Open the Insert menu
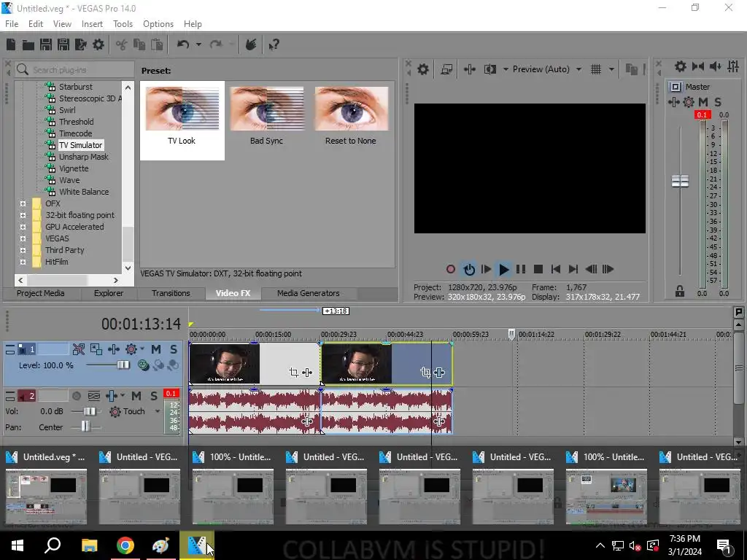 pyautogui.click(x=92, y=24)
